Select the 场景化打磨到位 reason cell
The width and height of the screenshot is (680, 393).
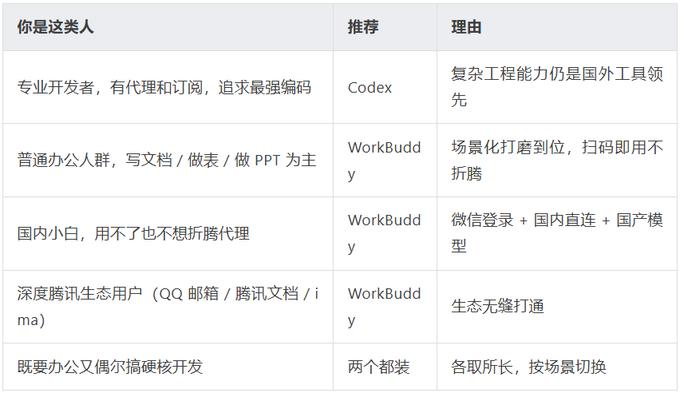[557, 160]
